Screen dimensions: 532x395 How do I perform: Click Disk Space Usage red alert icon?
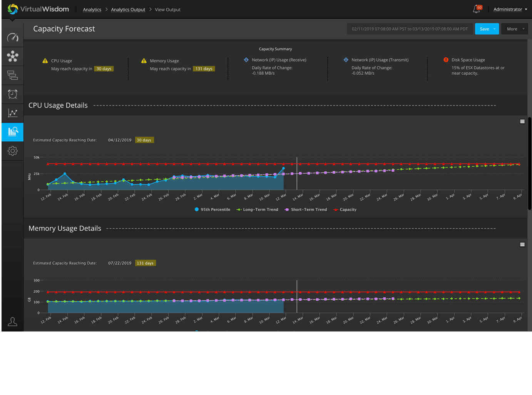446,60
